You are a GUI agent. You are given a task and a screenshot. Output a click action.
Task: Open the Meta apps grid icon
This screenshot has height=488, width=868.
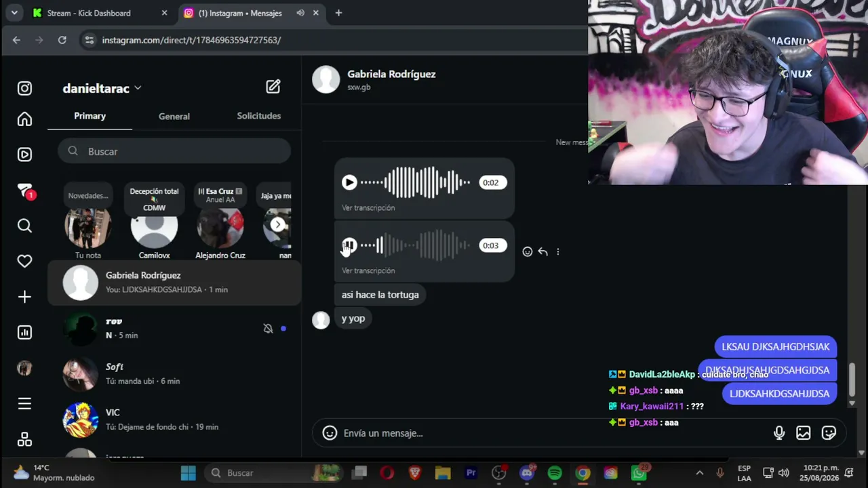tap(24, 439)
